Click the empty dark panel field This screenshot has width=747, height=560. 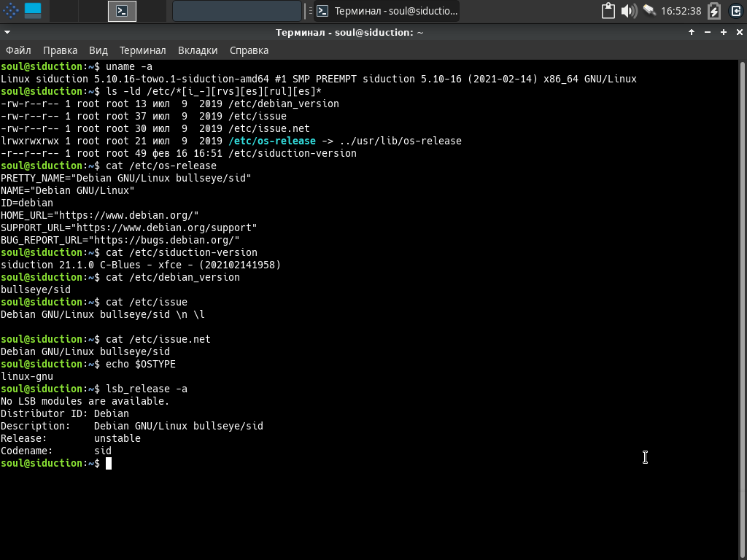coord(237,11)
